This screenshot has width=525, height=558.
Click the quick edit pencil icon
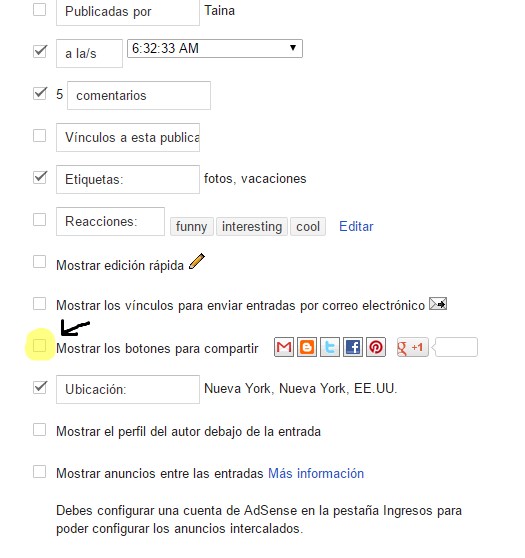(196, 261)
